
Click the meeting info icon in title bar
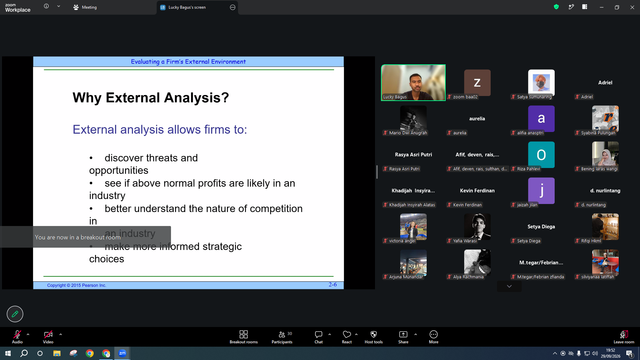point(46,7)
